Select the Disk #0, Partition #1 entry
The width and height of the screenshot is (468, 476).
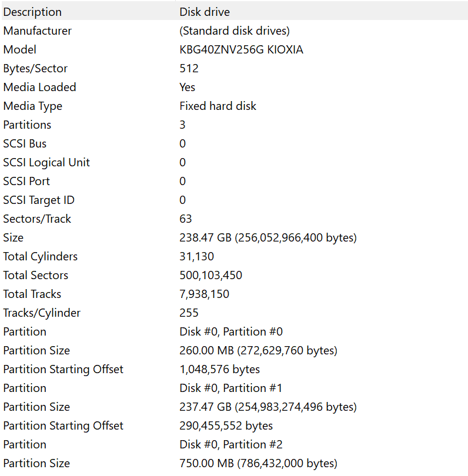click(x=231, y=388)
